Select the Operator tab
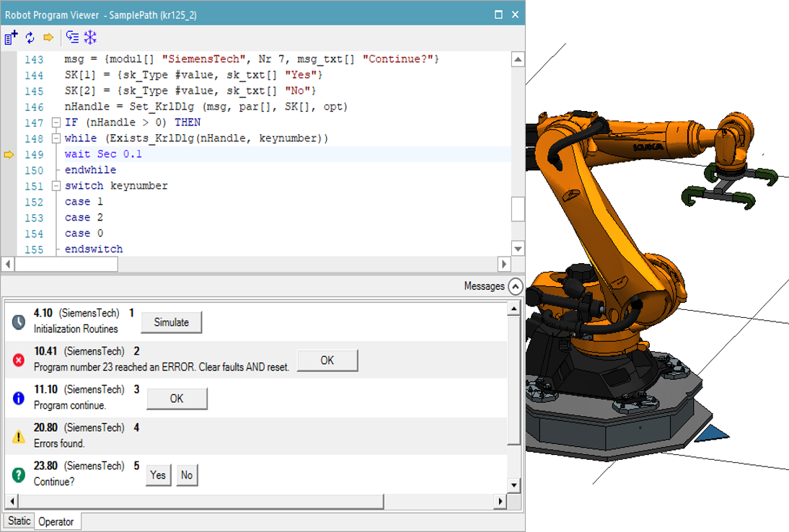The height and width of the screenshot is (532, 789). click(56, 521)
